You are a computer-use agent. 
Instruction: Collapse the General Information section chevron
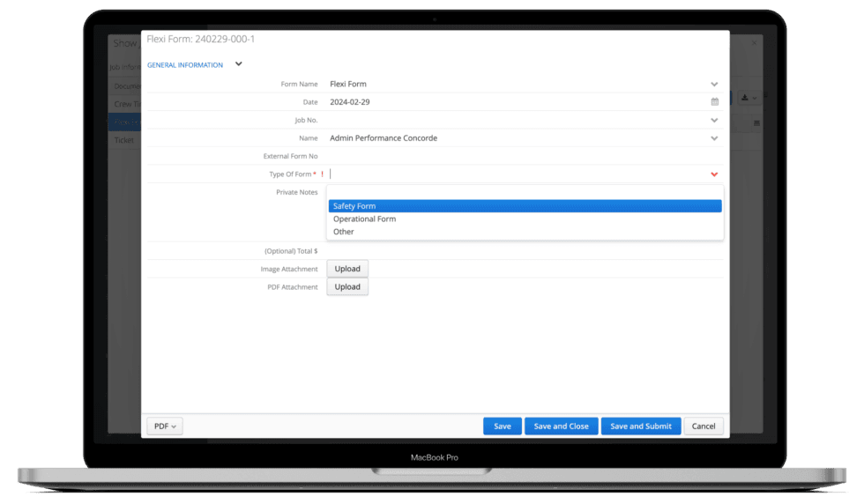pyautogui.click(x=238, y=64)
